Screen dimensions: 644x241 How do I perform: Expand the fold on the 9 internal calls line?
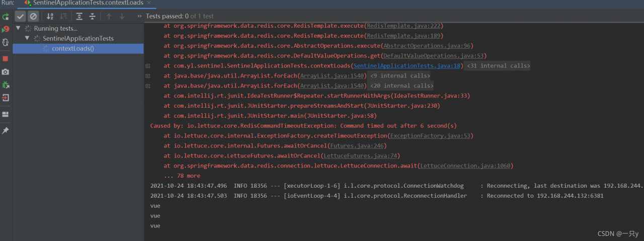point(148,76)
